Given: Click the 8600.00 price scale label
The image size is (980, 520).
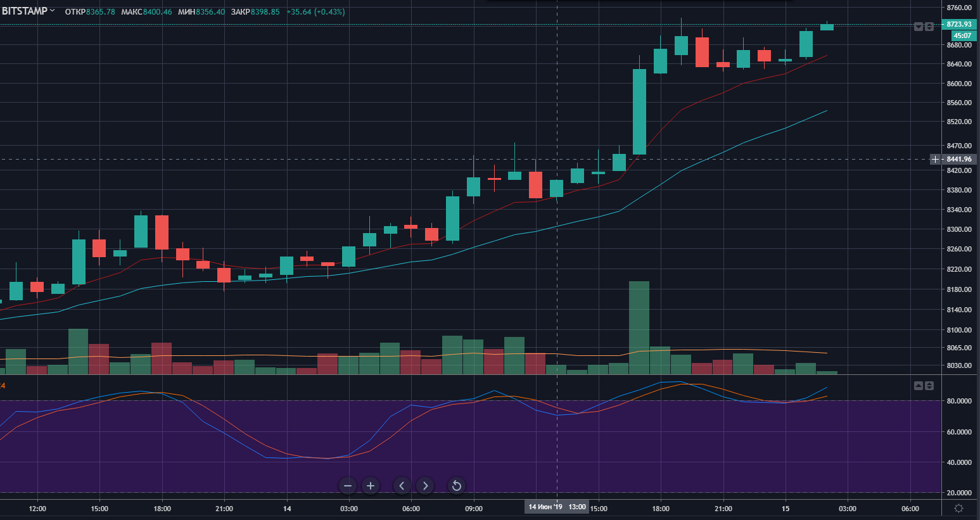Looking at the screenshot, I should (959, 84).
